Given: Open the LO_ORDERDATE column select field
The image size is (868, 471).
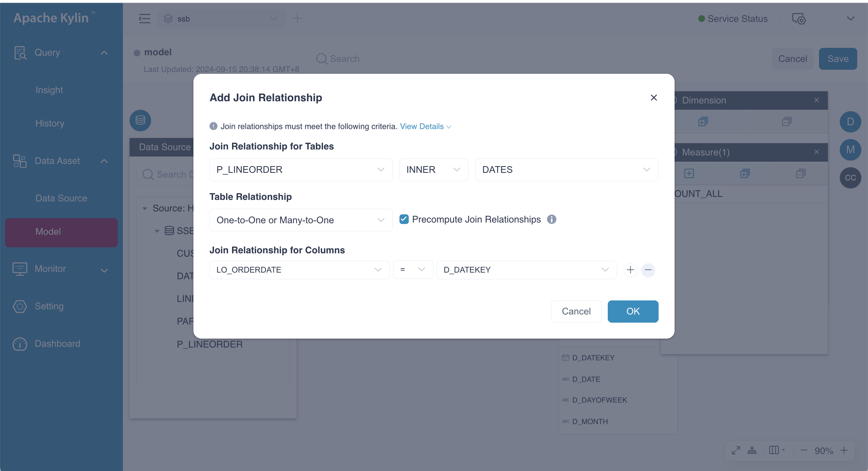Looking at the screenshot, I should 299,270.
